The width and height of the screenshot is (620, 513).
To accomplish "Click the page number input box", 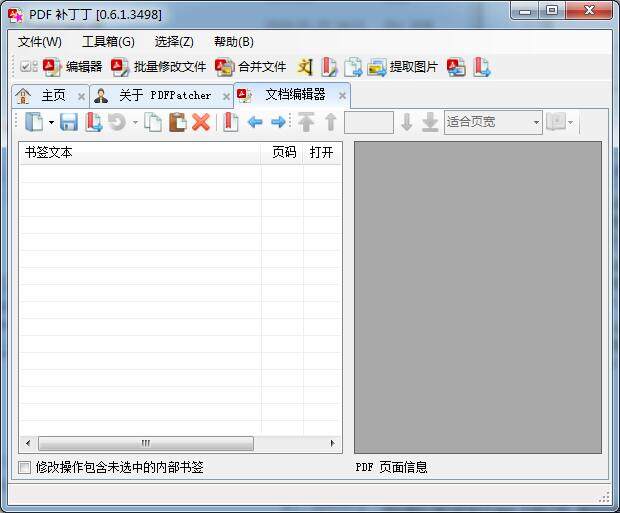I will coord(369,122).
